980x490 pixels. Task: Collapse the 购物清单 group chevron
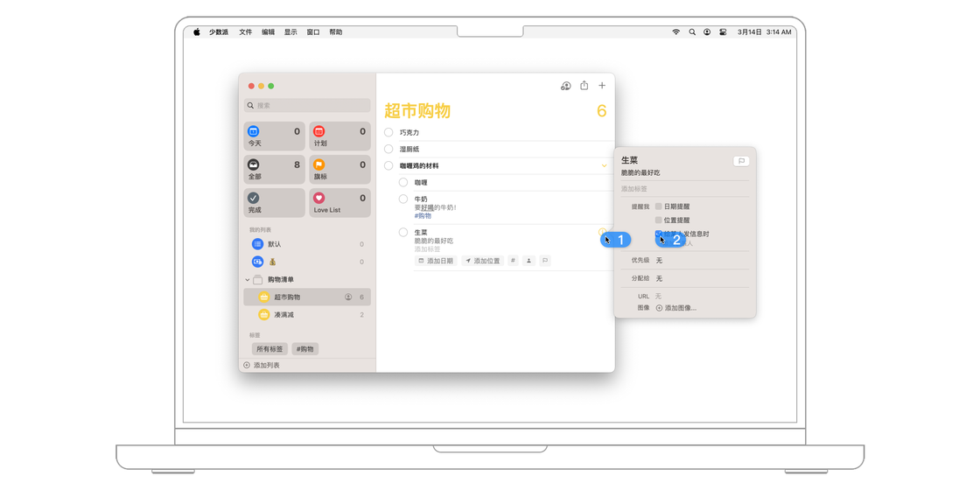click(x=247, y=279)
